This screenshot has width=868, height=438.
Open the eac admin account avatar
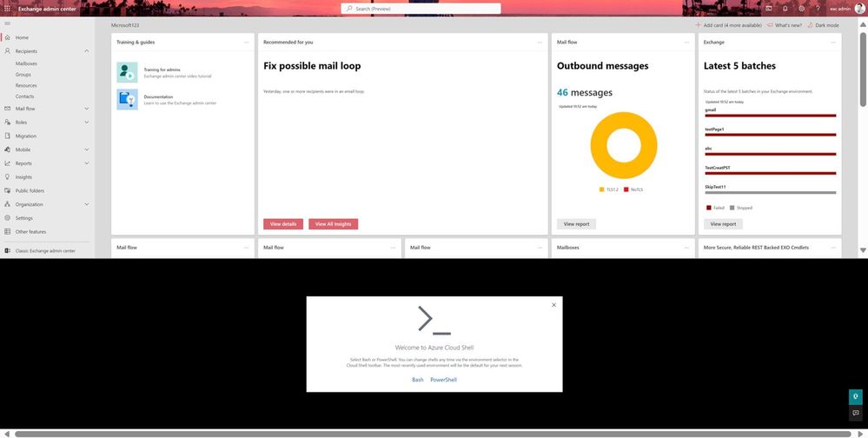[x=858, y=9]
